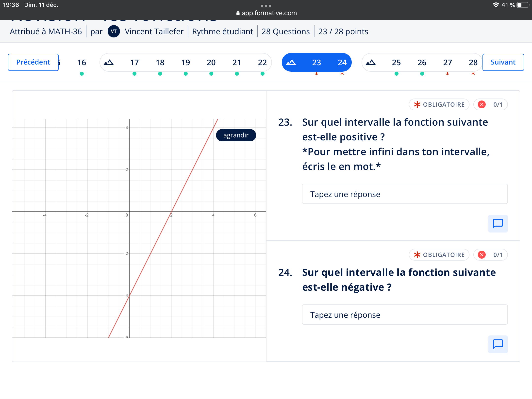Go to question 16
Image resolution: width=532 pixels, height=399 pixels.
[82, 63]
